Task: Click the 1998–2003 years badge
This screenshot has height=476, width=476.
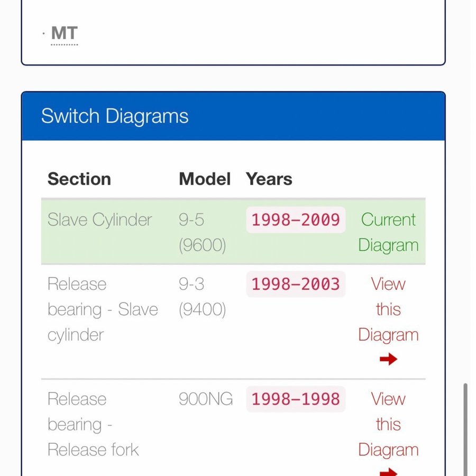Action: (x=296, y=285)
